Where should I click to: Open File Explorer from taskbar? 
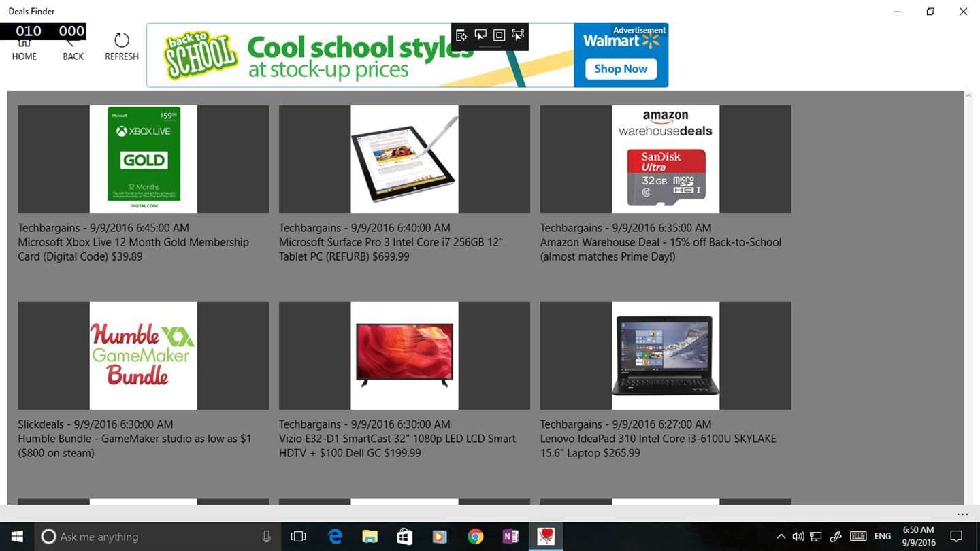[x=370, y=537]
